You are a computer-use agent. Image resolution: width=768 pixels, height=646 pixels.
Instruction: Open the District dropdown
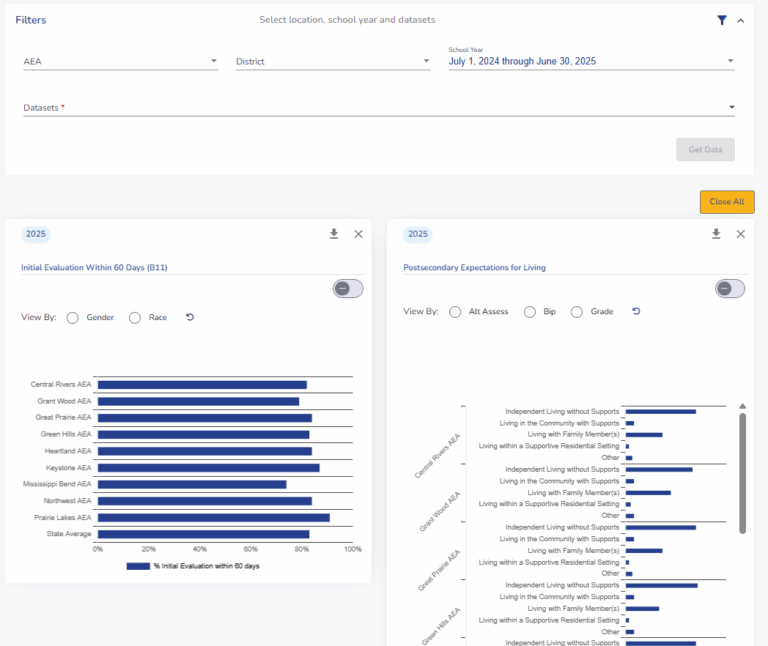click(332, 61)
